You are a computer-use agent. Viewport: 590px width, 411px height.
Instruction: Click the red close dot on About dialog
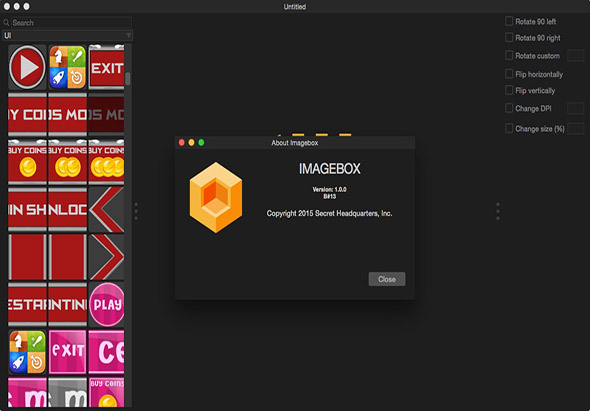181,143
